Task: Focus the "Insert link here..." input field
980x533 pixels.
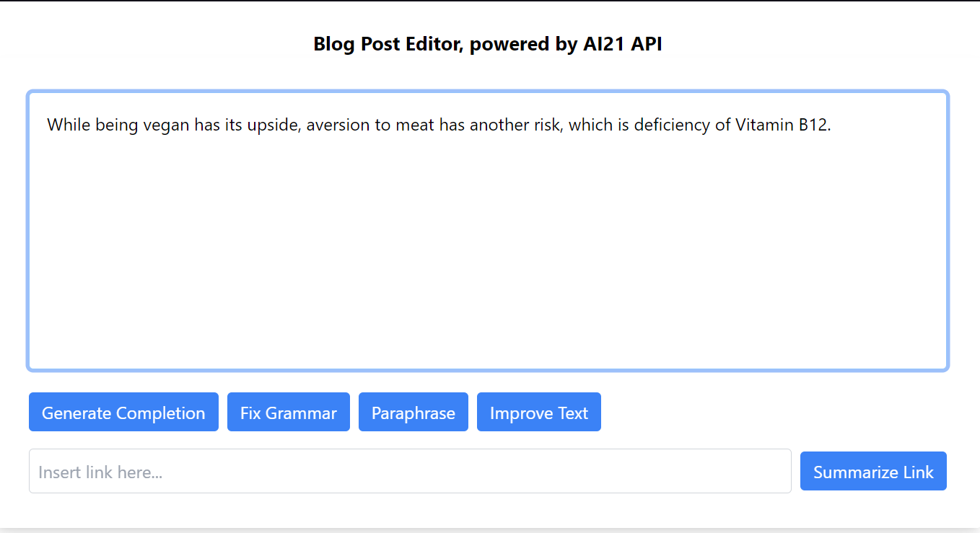Action: (x=410, y=472)
